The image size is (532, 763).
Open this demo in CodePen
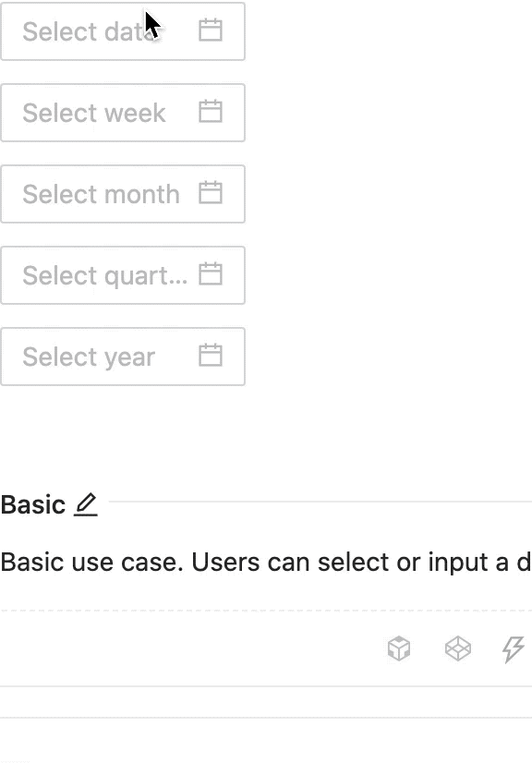coord(456,648)
